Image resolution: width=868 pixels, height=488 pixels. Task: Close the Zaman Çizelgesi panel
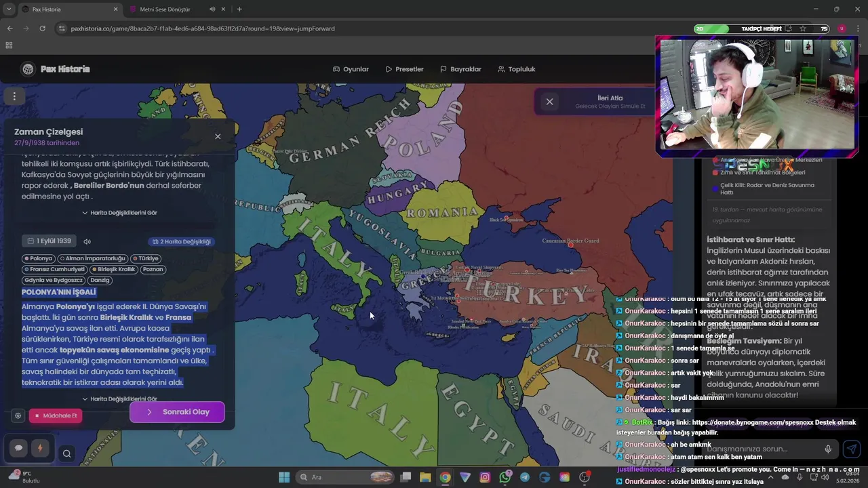pos(218,136)
